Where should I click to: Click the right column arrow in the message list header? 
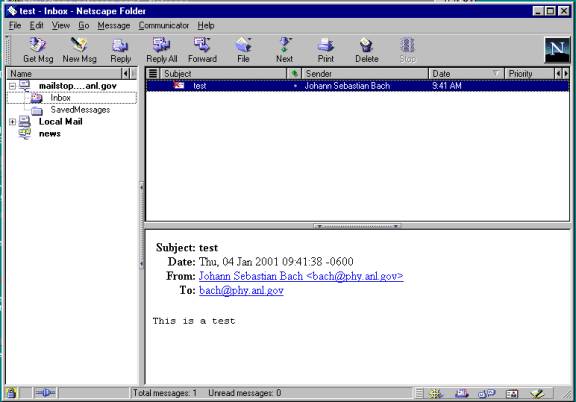tap(566, 73)
